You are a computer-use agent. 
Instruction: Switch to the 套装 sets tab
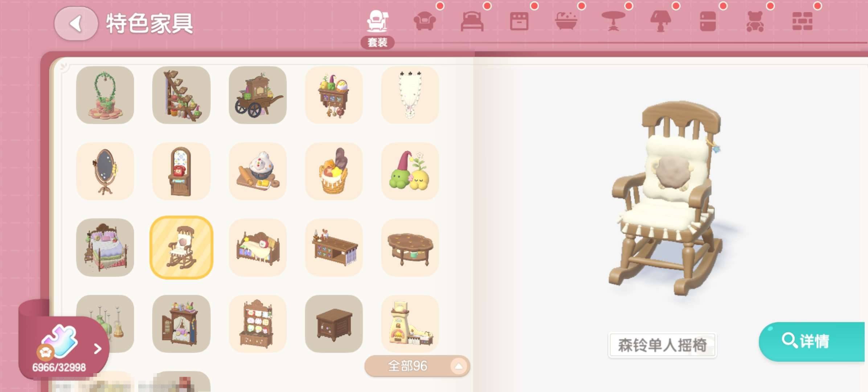[377, 28]
